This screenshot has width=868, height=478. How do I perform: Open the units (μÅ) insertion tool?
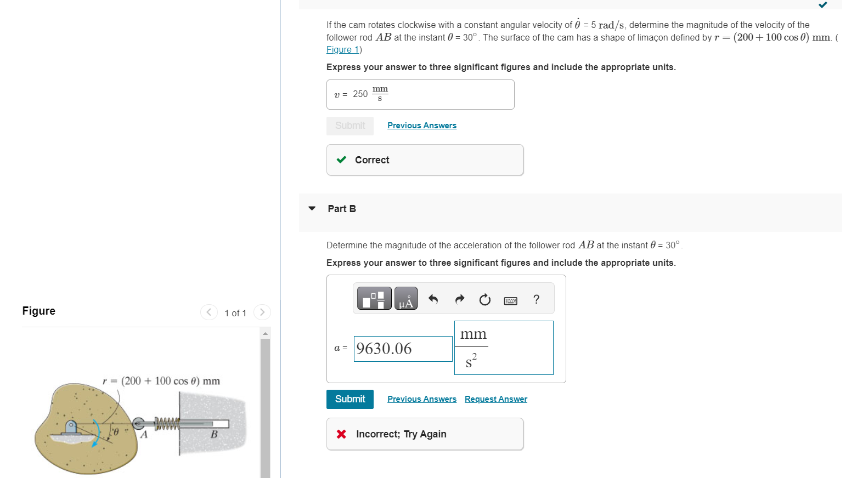(405, 298)
